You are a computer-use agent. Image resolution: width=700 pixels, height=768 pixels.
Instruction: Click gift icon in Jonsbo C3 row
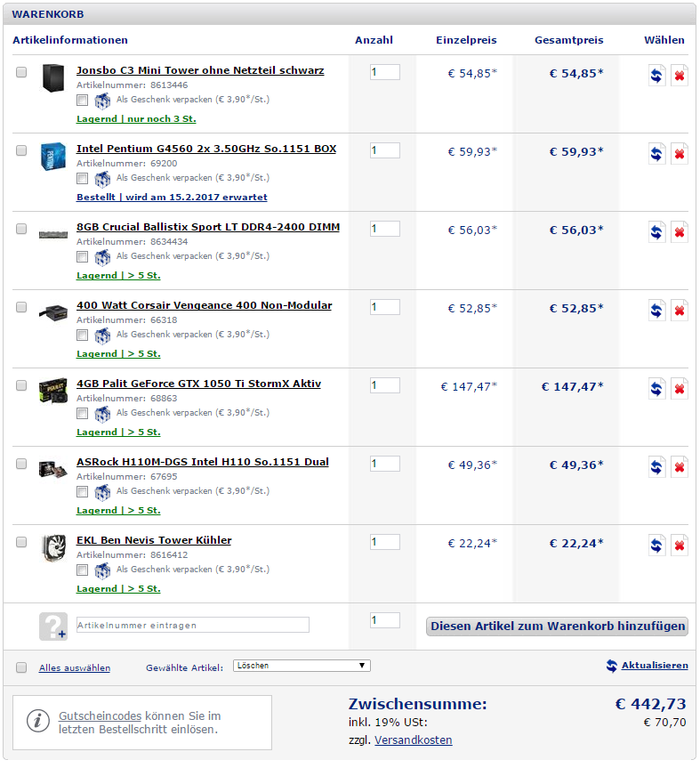click(102, 101)
